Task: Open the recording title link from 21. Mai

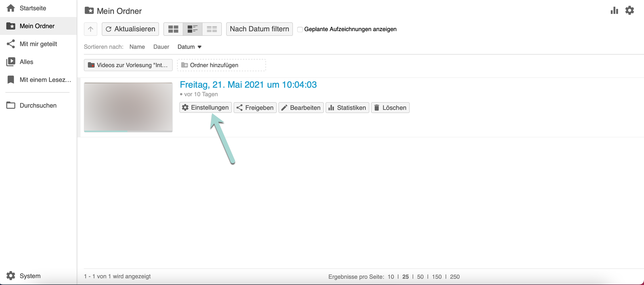Action: [x=248, y=85]
